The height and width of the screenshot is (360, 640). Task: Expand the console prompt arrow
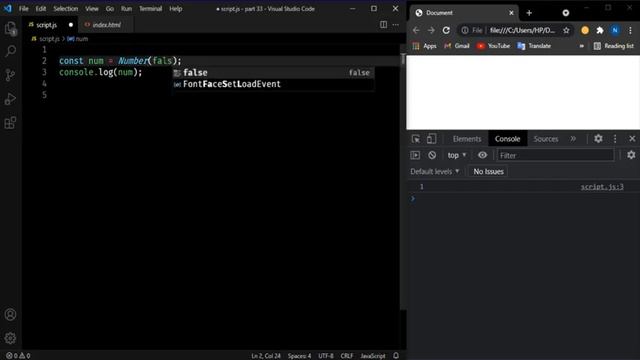tap(413, 199)
